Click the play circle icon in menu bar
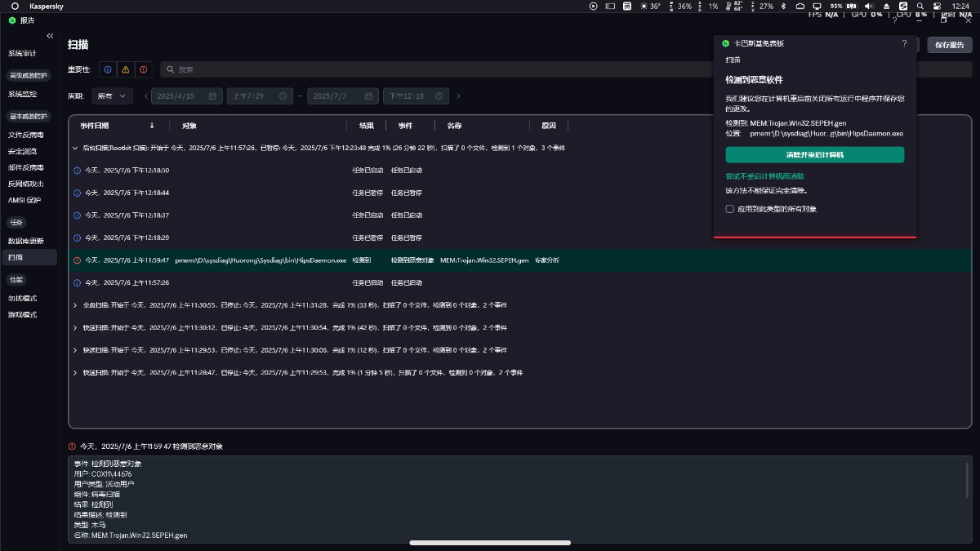The height and width of the screenshot is (551, 980). coord(594,6)
